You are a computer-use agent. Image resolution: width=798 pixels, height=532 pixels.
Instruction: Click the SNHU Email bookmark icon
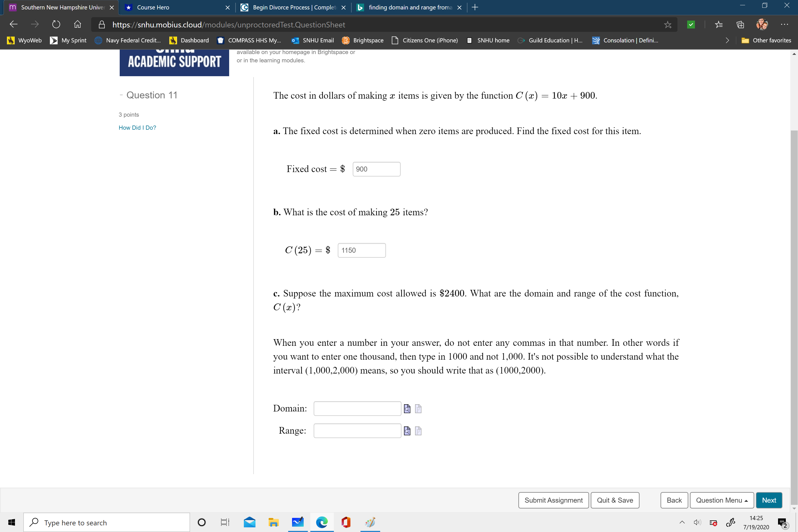pos(295,40)
